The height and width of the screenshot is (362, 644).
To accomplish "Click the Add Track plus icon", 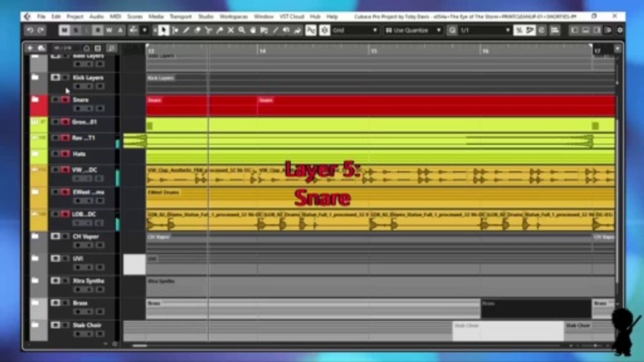I will (30, 48).
